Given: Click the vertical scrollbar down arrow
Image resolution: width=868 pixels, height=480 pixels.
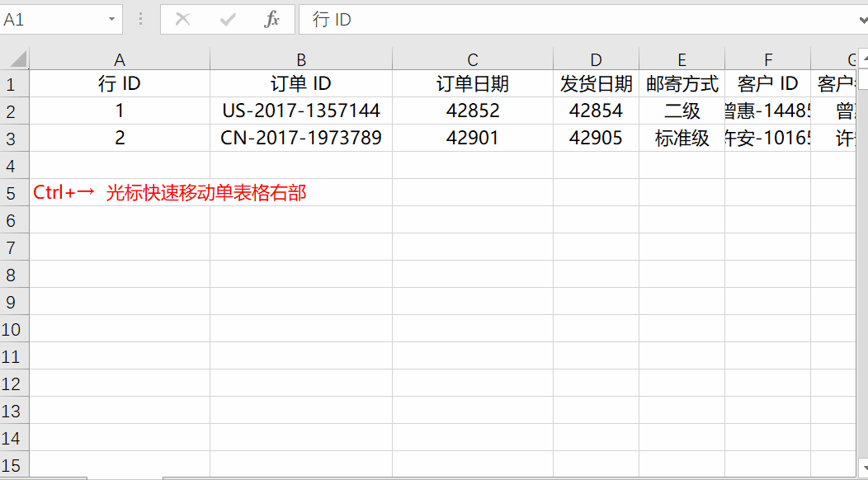Looking at the screenshot, I should [x=863, y=468].
